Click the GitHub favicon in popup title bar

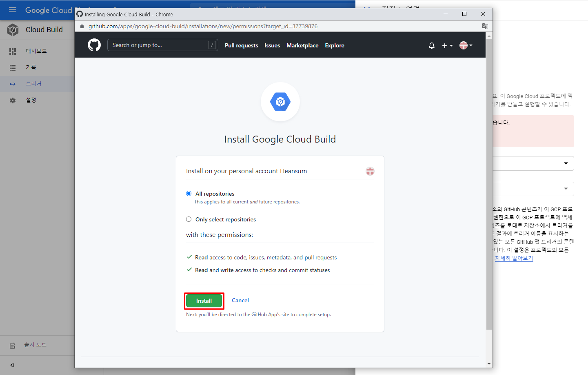tap(80, 14)
